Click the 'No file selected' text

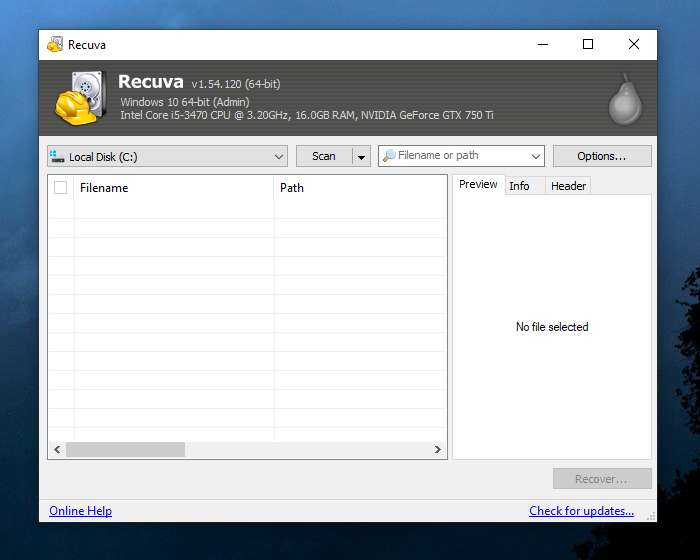pyautogui.click(x=552, y=327)
